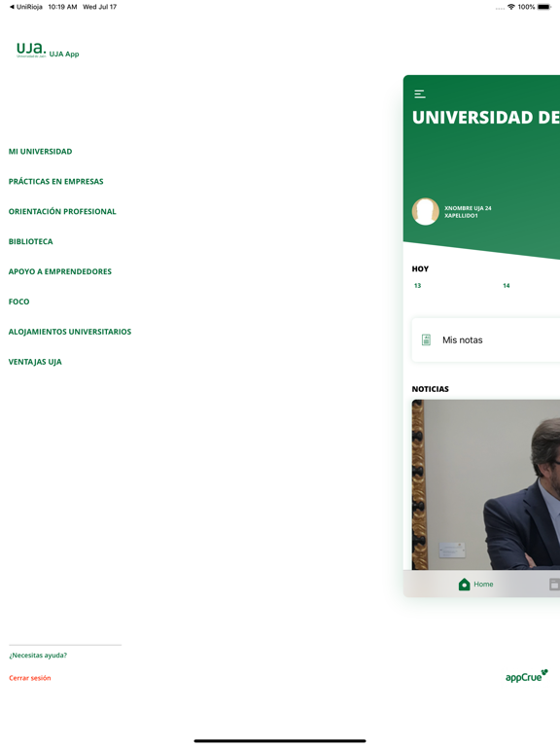
Task: Tap the UJA logo
Action: click(x=31, y=50)
